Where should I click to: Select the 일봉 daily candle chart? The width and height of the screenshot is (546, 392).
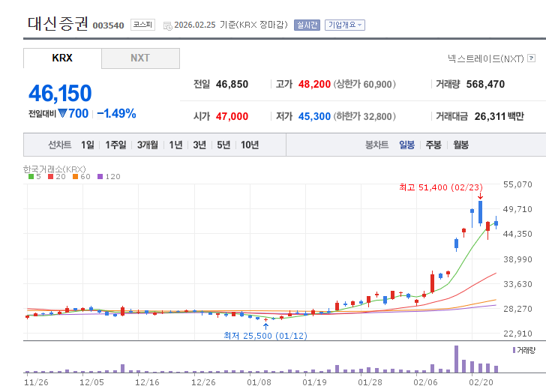pos(406,145)
